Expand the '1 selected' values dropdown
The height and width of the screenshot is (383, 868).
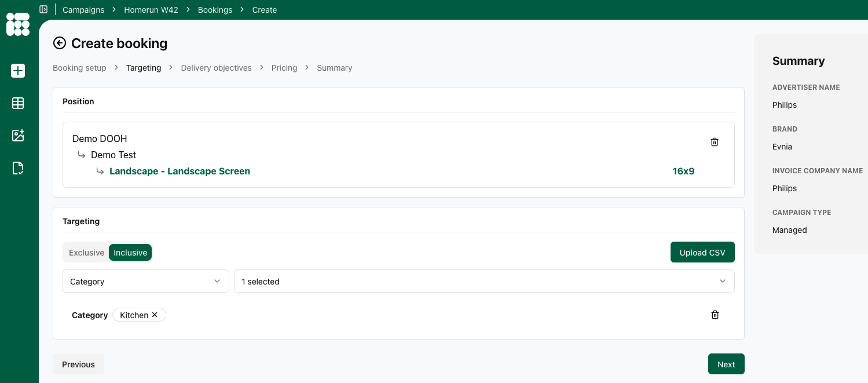point(484,281)
